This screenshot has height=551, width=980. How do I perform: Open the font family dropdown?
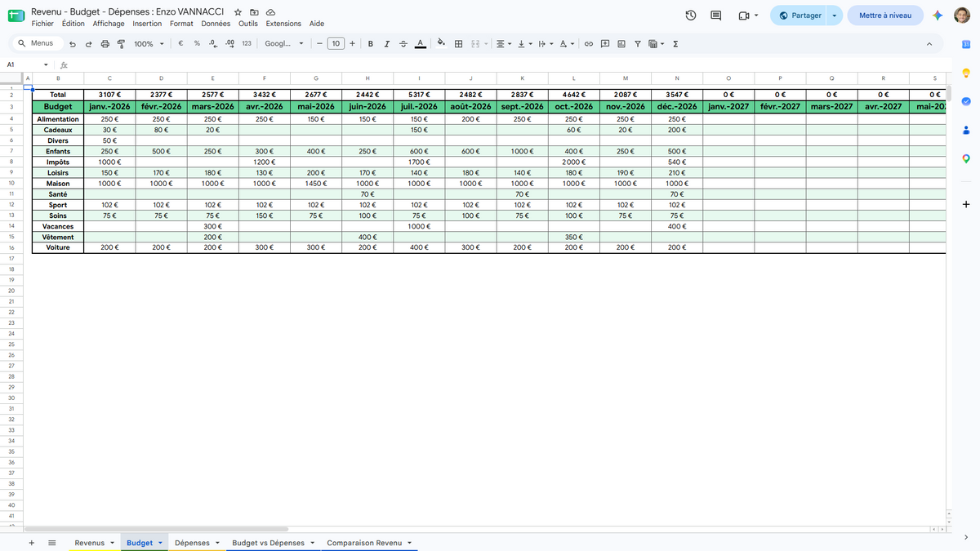(284, 44)
